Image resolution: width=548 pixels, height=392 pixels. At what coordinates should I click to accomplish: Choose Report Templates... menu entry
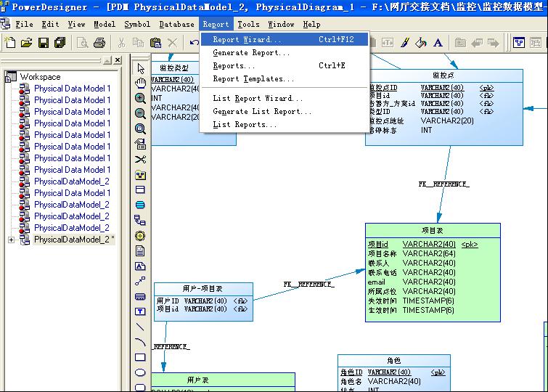[x=285, y=79]
